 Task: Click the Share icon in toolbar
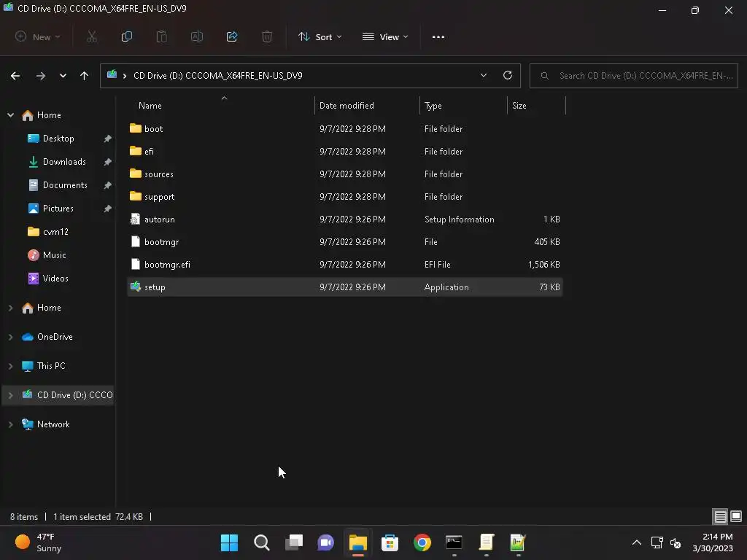[x=232, y=36]
